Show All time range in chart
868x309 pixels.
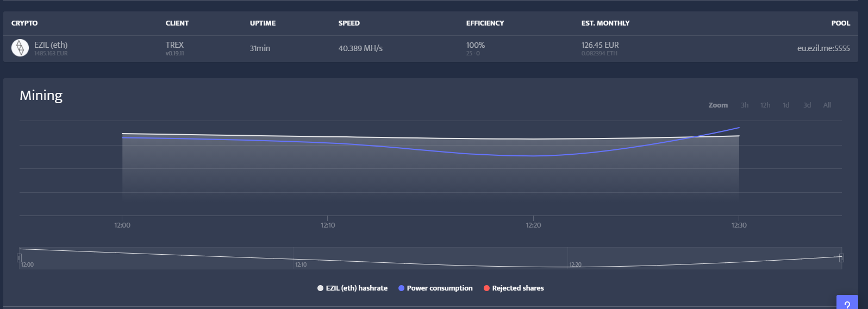827,105
